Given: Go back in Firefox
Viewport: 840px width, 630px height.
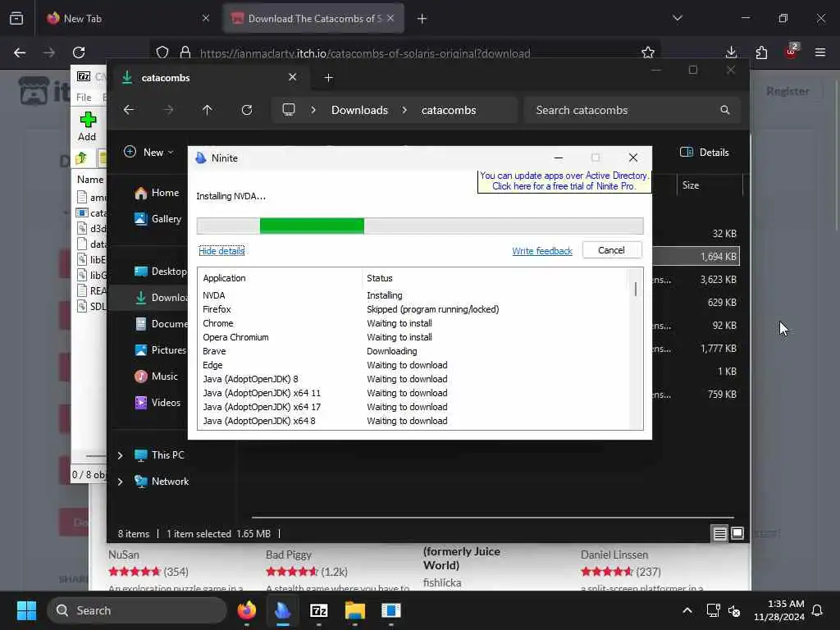Looking at the screenshot, I should point(20,52).
